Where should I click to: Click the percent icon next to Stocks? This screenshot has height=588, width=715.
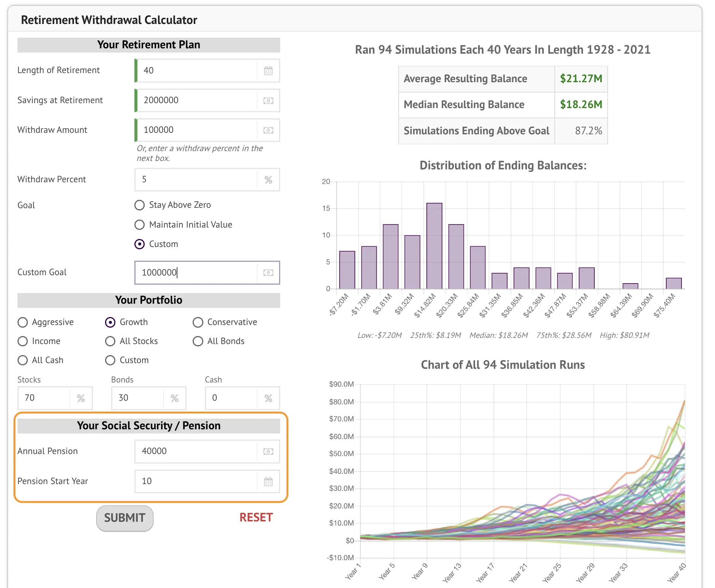[x=81, y=398]
